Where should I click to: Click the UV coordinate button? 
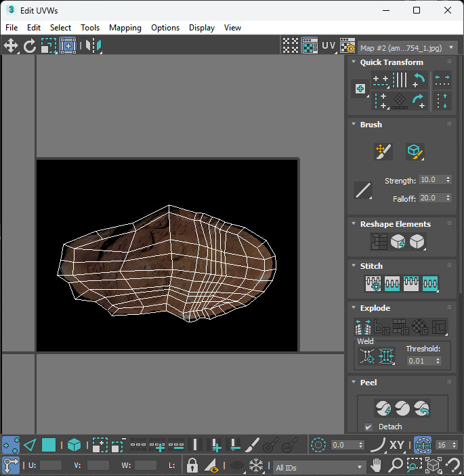point(329,45)
